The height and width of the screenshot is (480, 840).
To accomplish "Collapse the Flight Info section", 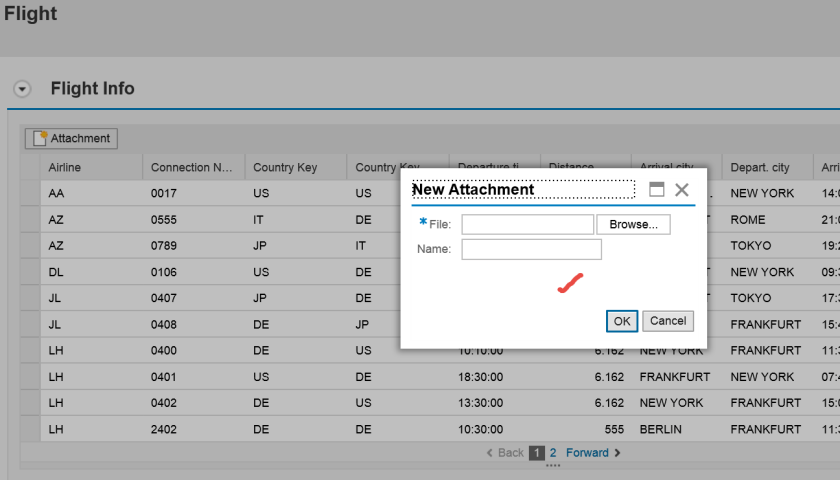I will 21,89.
